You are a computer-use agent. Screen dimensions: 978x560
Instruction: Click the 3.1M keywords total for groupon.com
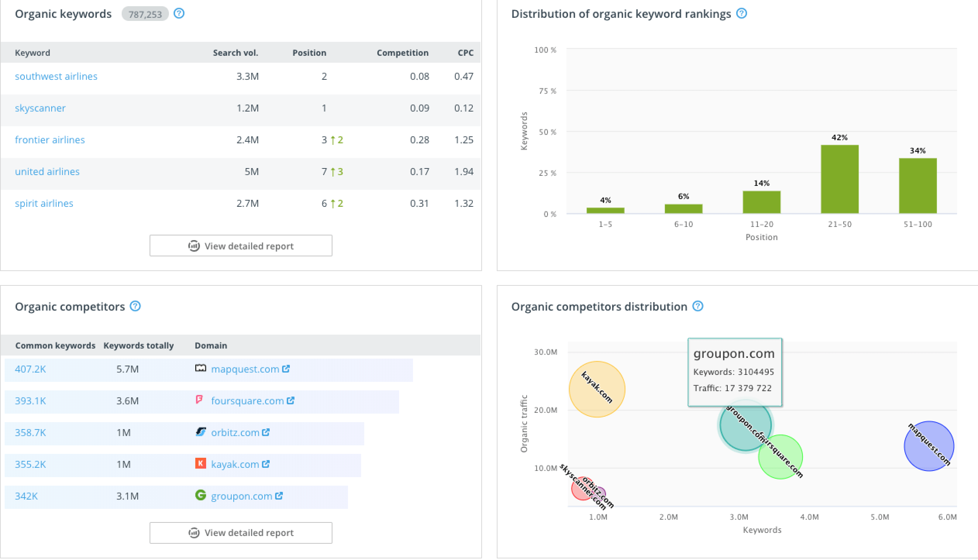point(127,496)
